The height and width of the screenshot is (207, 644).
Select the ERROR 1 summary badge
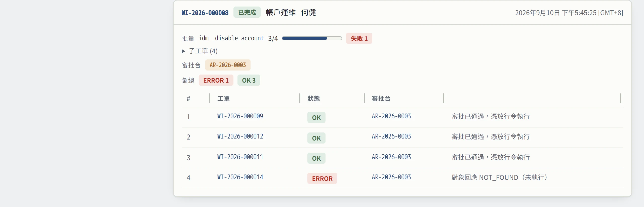coord(216,80)
